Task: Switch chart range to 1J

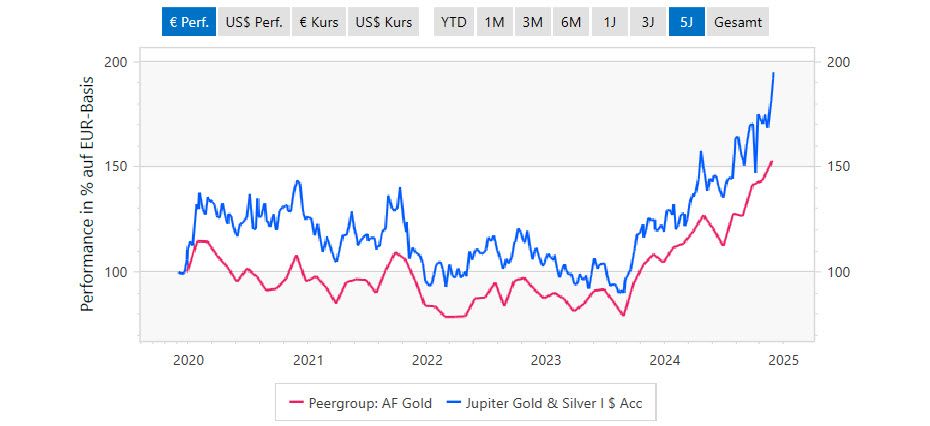Action: (610, 23)
